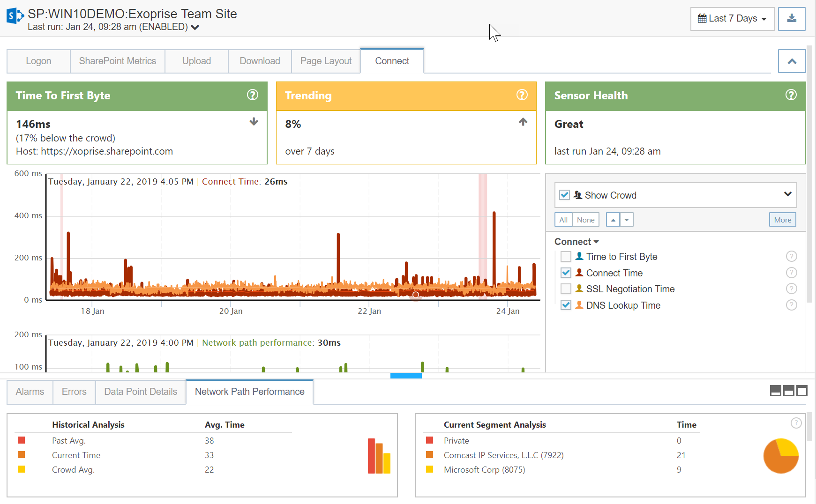This screenshot has height=504, width=816.
Task: Click the Show Crowd person icon
Action: [578, 195]
